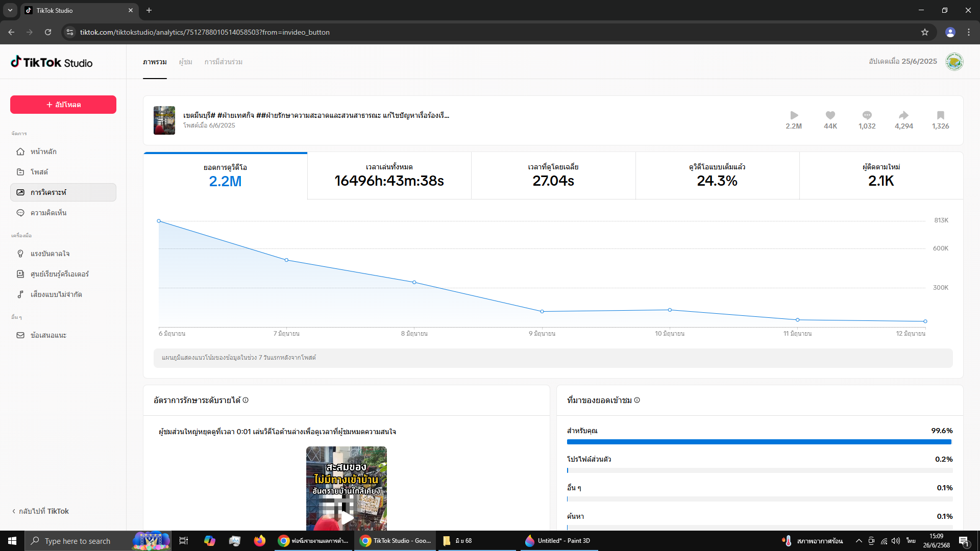This screenshot has width=980, height=551.
Task: Switch to the การมีส่วนร่วม tab
Action: [223, 62]
